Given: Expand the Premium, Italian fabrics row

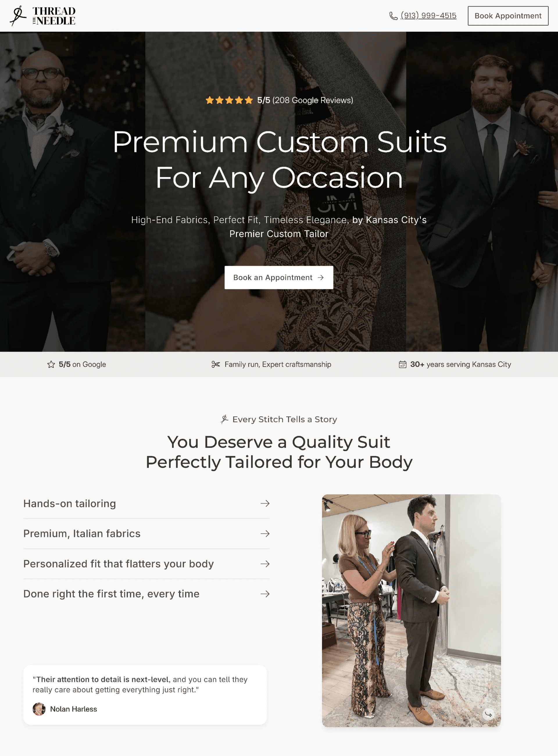Looking at the screenshot, I should pos(146,534).
